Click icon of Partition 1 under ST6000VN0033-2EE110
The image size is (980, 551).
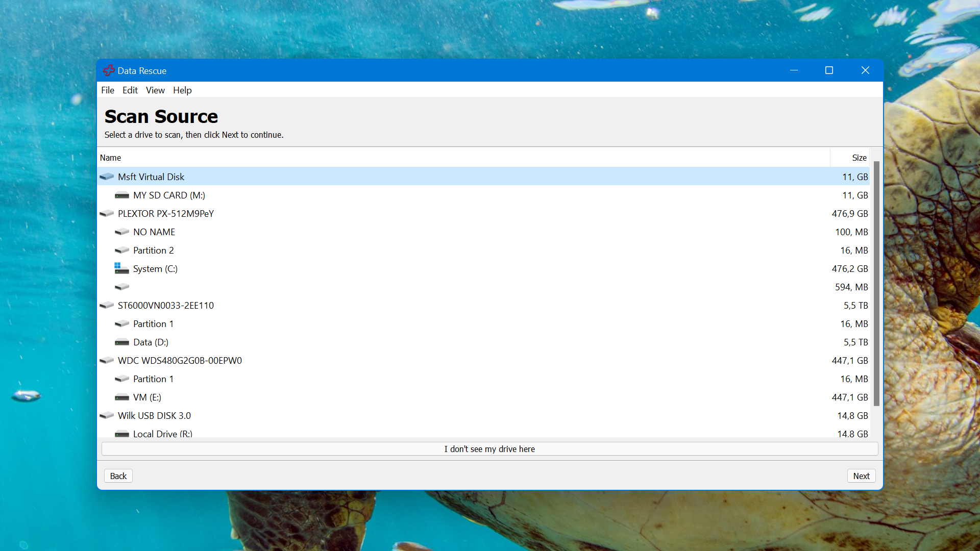click(122, 323)
